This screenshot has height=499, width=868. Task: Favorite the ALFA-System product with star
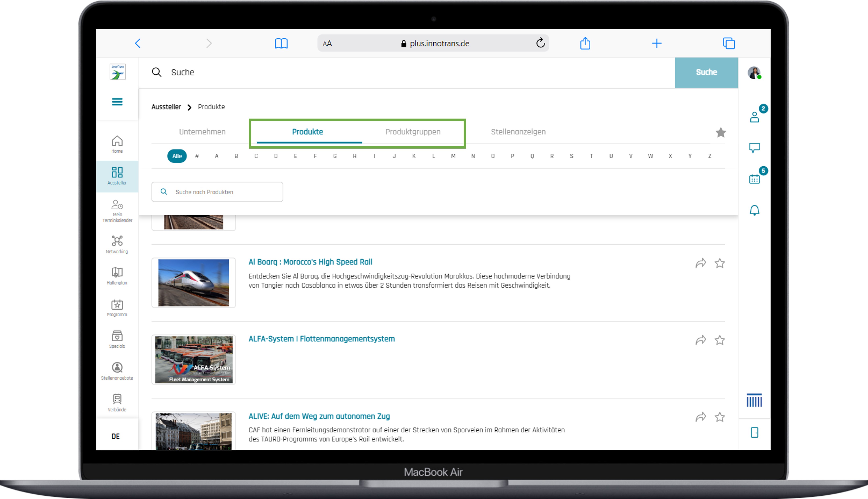[x=720, y=340]
